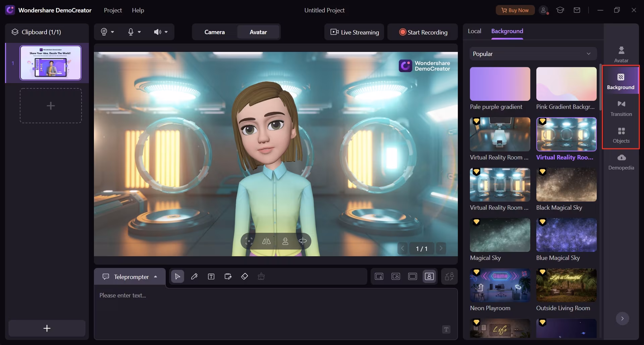Select the pen drawing tool
This screenshot has width=644, height=345.
(194, 277)
